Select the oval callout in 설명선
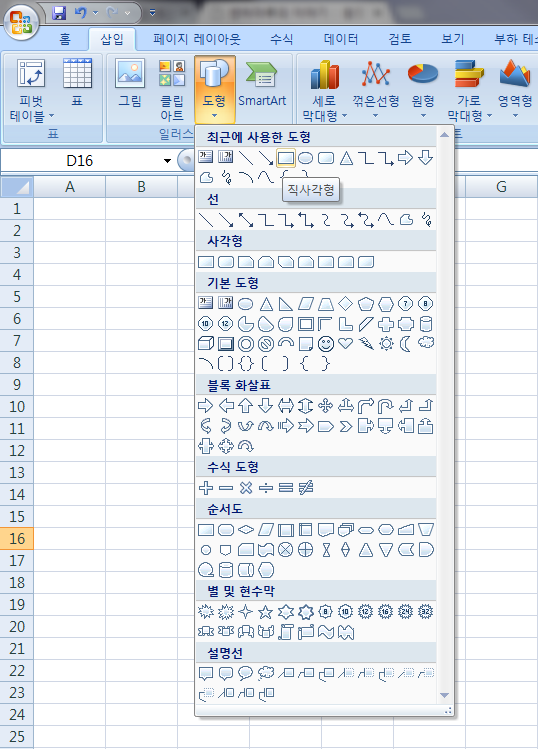The image size is (538, 749). pyautogui.click(x=246, y=674)
